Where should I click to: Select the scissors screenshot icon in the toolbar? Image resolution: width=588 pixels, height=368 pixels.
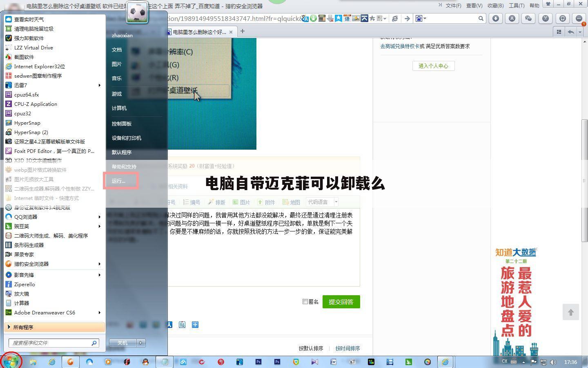[x=545, y=18]
